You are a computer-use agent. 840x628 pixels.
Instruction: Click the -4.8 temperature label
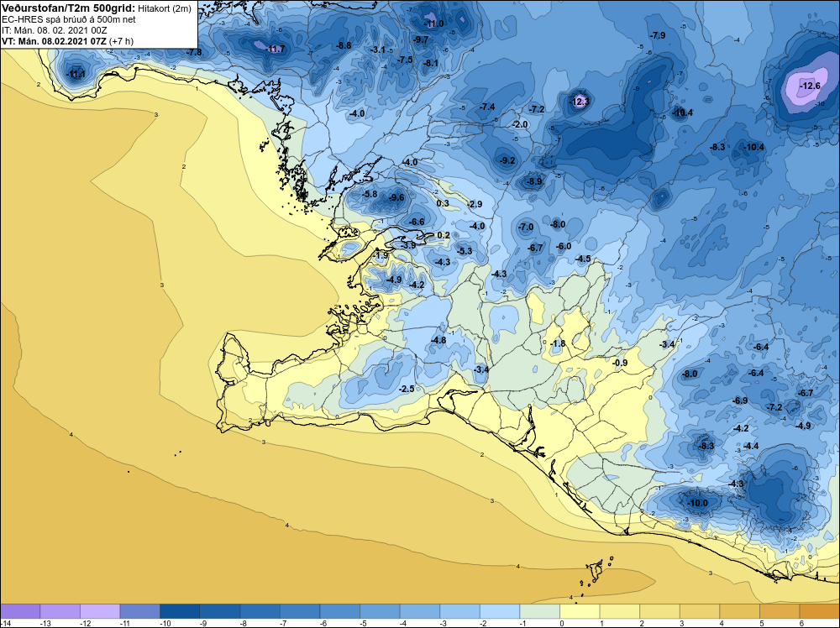click(x=438, y=340)
